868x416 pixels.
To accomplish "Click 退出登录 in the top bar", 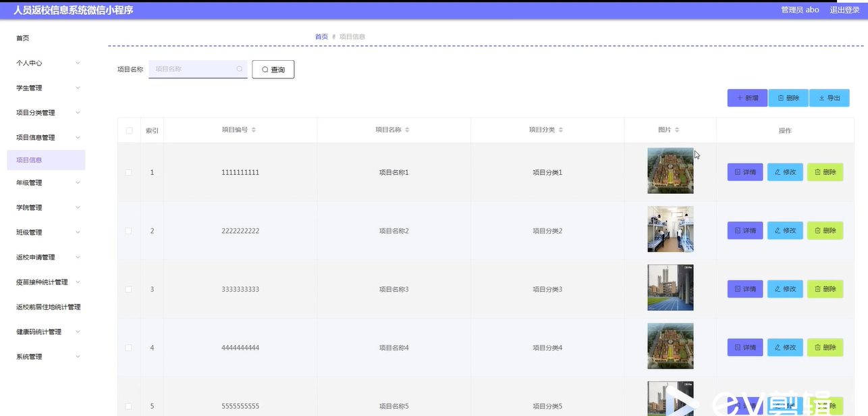I will pos(844,9).
